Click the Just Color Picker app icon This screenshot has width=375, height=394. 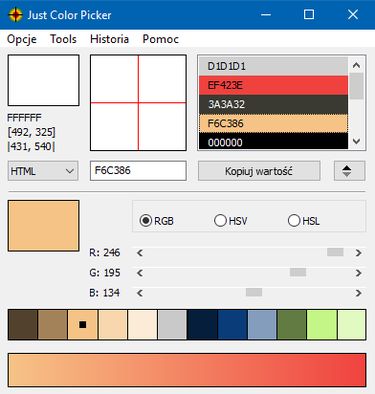[15, 15]
